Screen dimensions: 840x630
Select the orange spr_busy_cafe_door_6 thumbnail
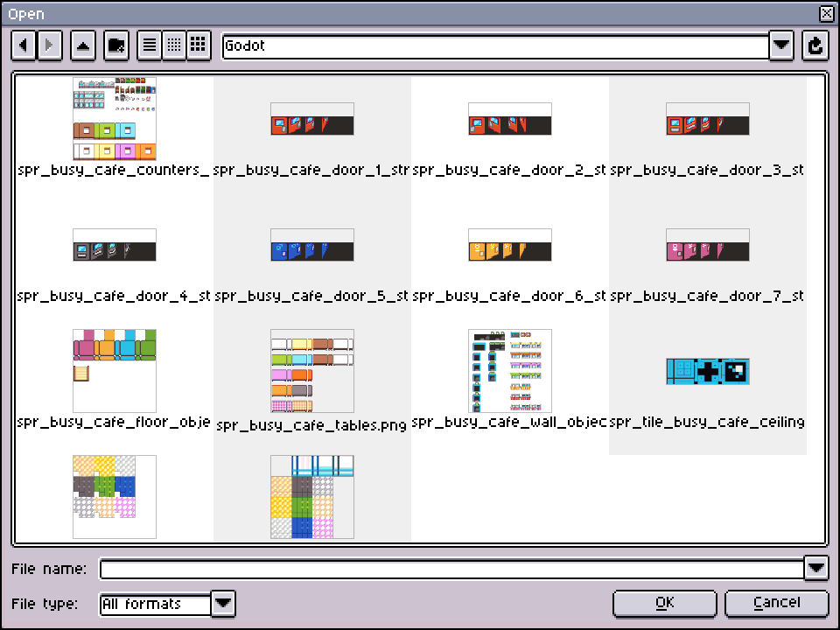pyautogui.click(x=510, y=245)
